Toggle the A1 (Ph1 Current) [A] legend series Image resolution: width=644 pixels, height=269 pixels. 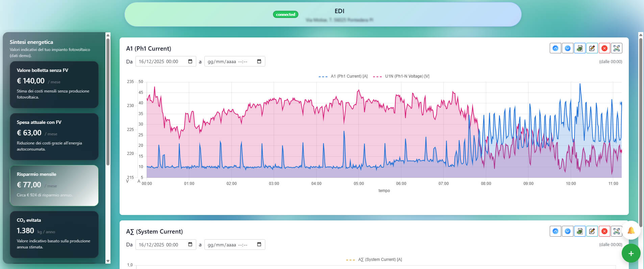pos(343,76)
